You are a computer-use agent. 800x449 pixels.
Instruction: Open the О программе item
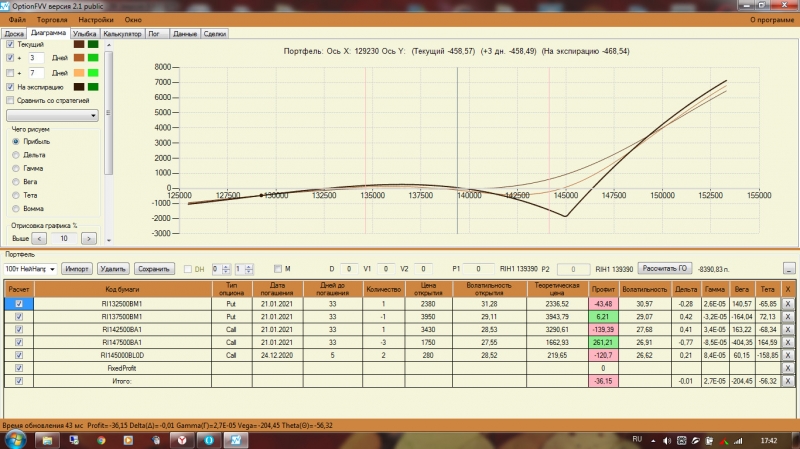tap(772, 20)
